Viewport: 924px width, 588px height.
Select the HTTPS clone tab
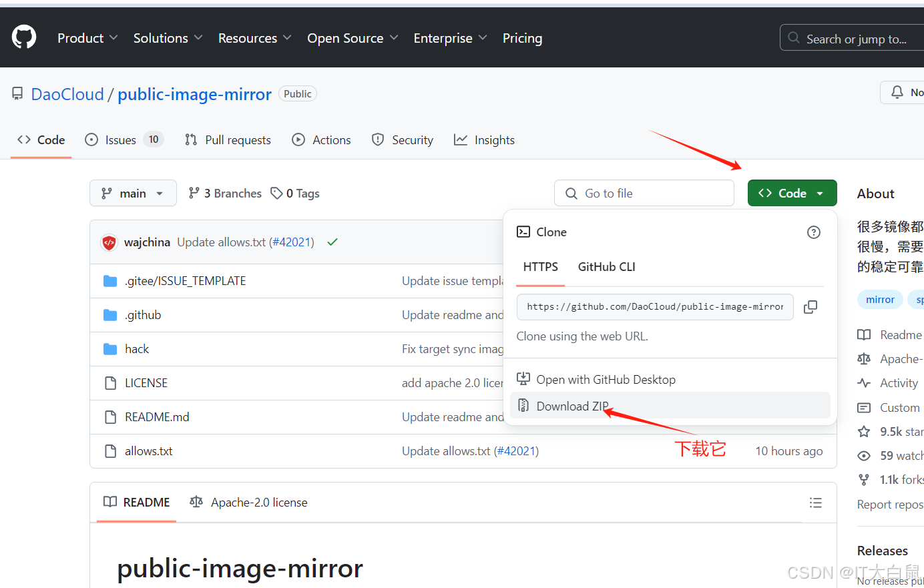[x=541, y=267]
